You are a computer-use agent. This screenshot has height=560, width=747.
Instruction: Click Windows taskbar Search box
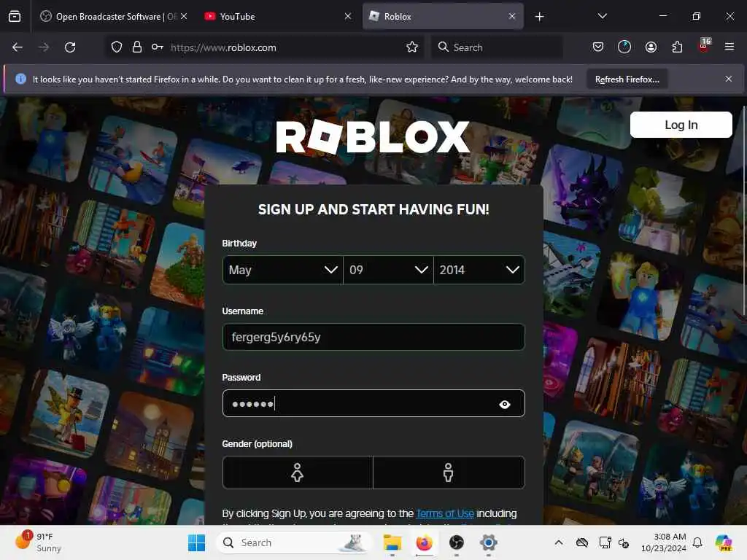click(x=295, y=542)
